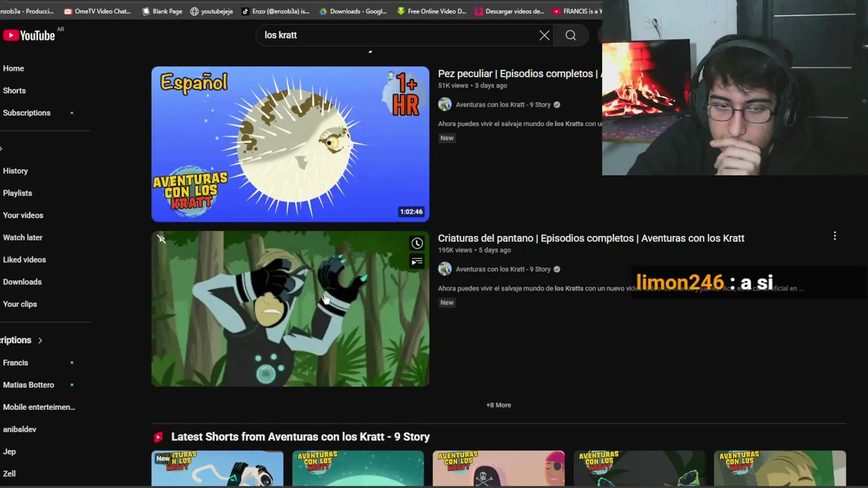Click the Watch later clock icon on thumbnail
868x488 pixels.
[x=417, y=244]
